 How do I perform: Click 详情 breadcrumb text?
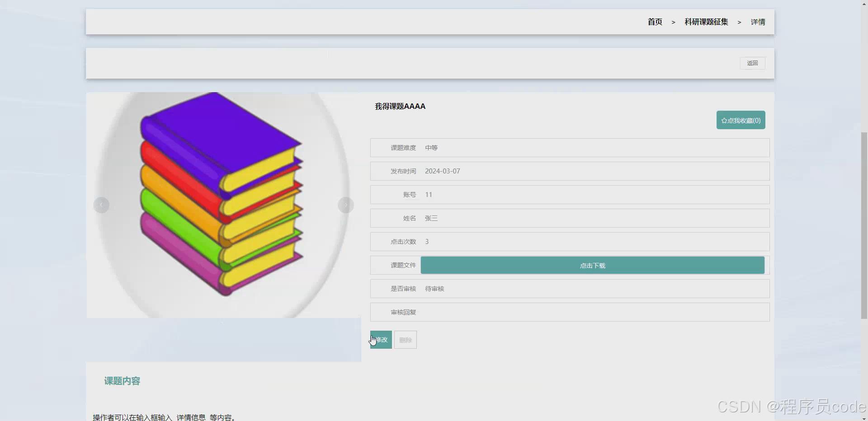click(758, 22)
